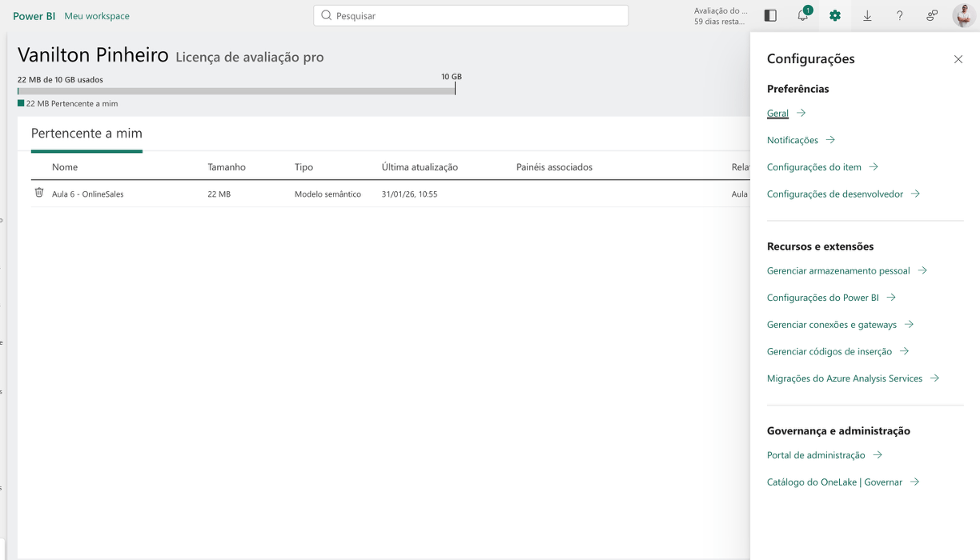This screenshot has width=980, height=560.
Task: Click the trial status Avaliação do text
Action: [721, 11]
